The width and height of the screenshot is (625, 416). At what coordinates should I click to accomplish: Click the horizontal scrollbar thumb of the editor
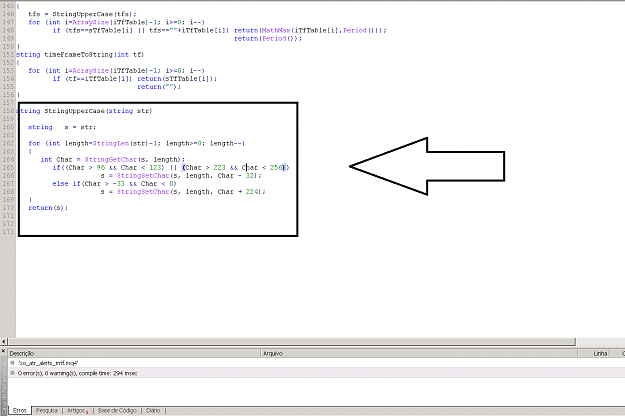[x=292, y=341]
